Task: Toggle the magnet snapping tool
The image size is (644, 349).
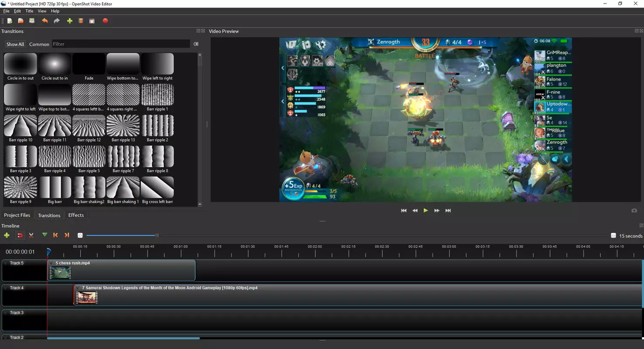Action: click(x=20, y=236)
